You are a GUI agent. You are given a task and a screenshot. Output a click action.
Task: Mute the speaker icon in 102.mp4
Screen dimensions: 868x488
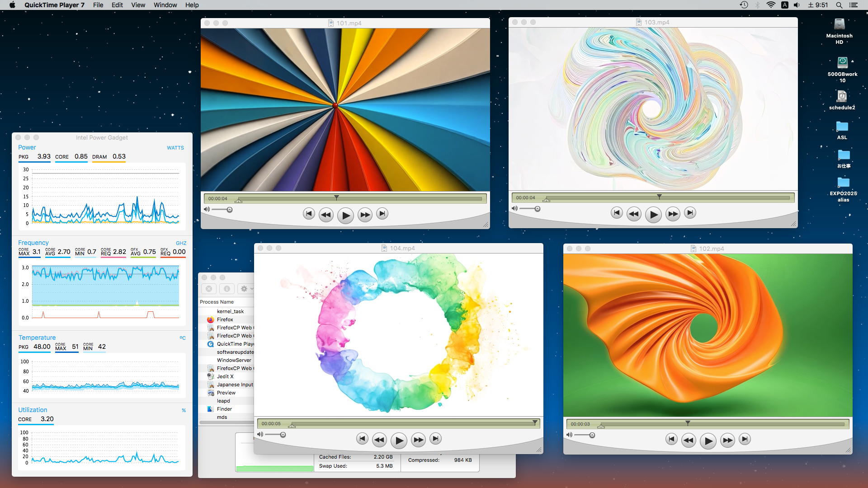569,435
